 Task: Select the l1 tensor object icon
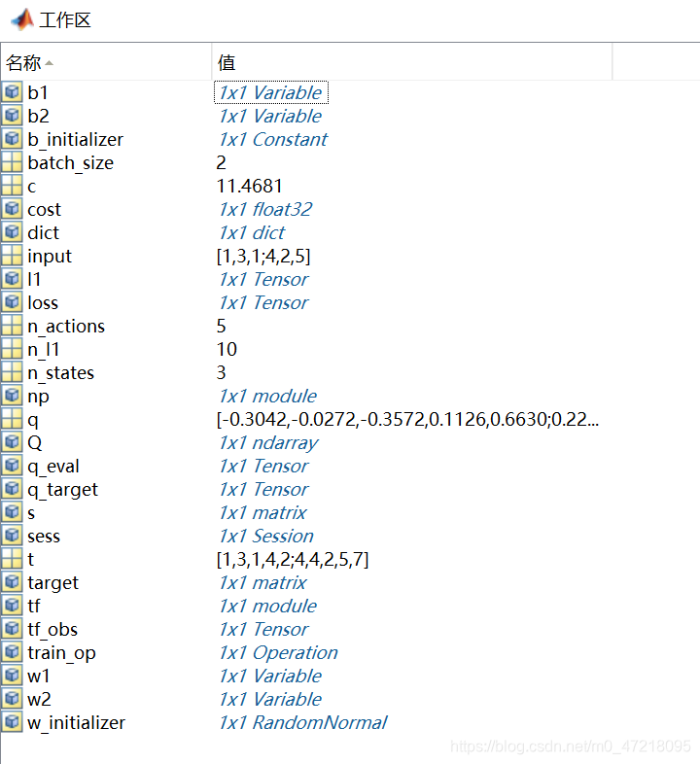click(x=12, y=279)
